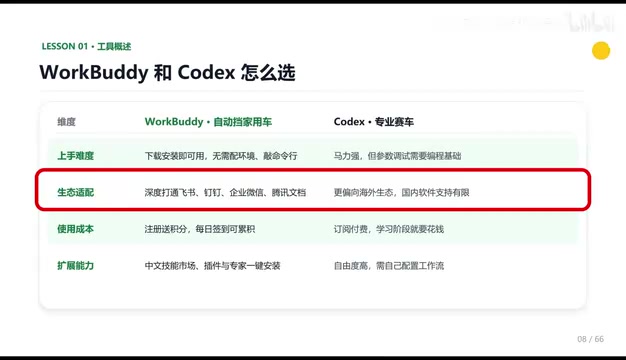Click the cell '订阅付费，学习阶段就要花钱'

pos(389,229)
